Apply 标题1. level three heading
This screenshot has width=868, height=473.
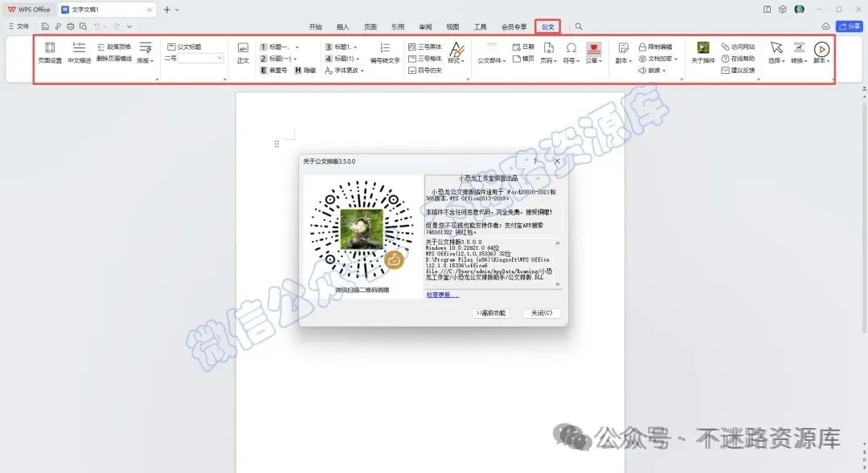point(341,47)
